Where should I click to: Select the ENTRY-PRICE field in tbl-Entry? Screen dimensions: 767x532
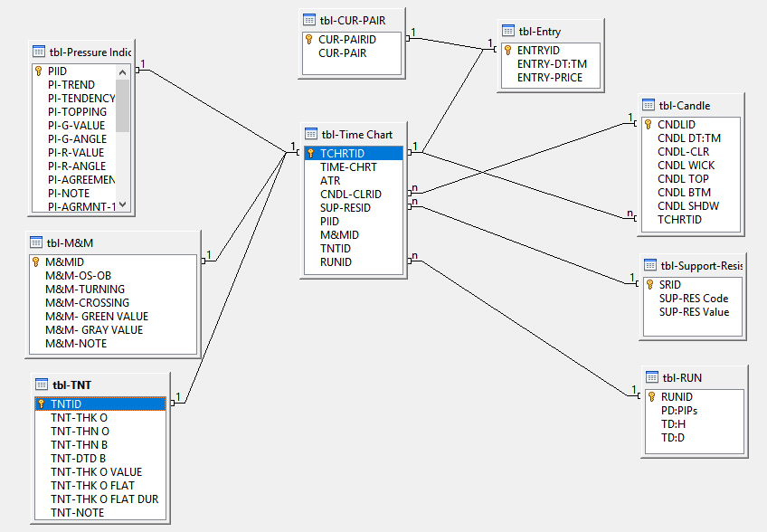[549, 78]
